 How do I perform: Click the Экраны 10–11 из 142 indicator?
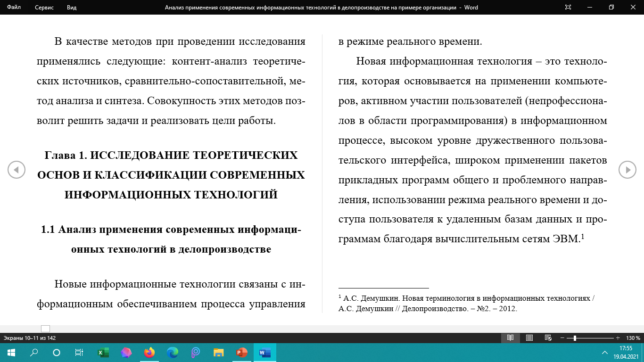coord(30,338)
